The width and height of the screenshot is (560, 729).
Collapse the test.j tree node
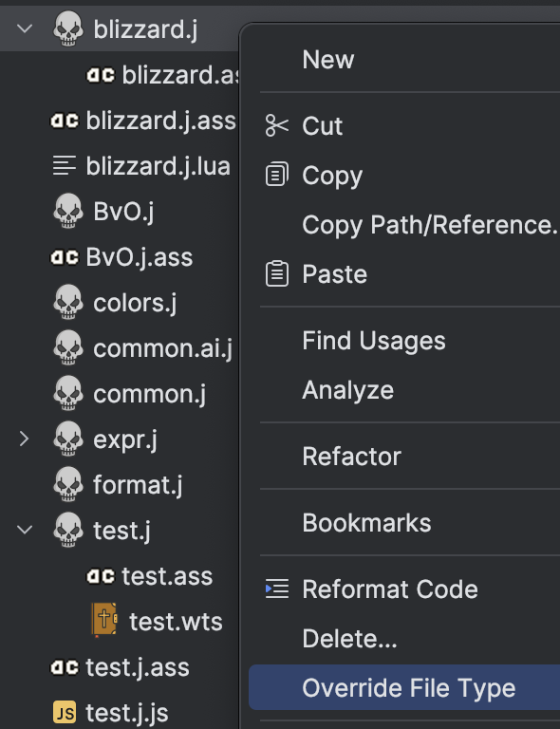(x=24, y=530)
